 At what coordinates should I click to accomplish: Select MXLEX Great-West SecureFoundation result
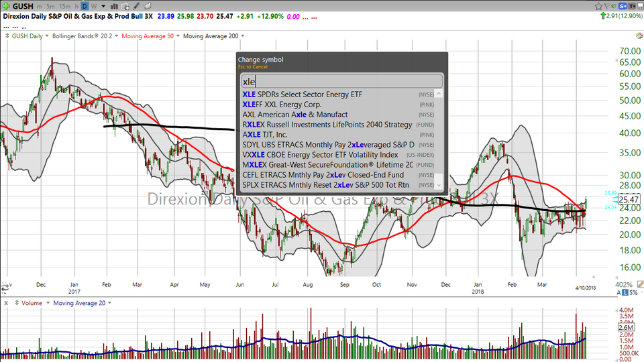point(338,165)
